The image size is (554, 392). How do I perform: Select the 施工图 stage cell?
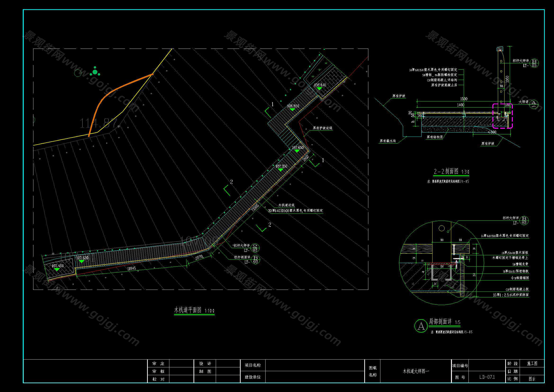coord(532,364)
